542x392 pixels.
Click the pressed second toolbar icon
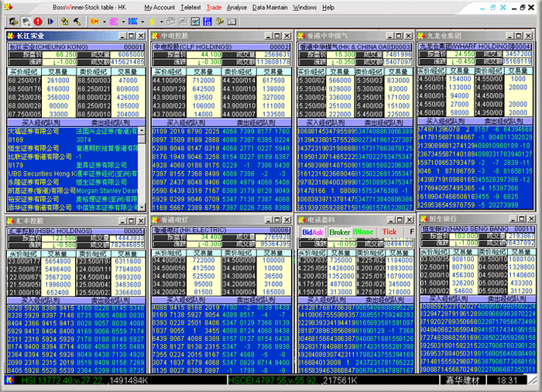(26, 22)
